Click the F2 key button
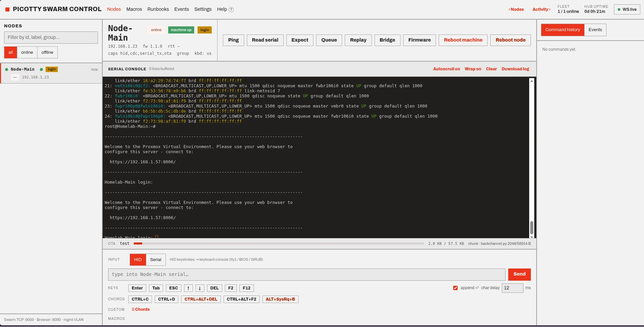Viewport: 644px width, 327px height. (x=231, y=288)
